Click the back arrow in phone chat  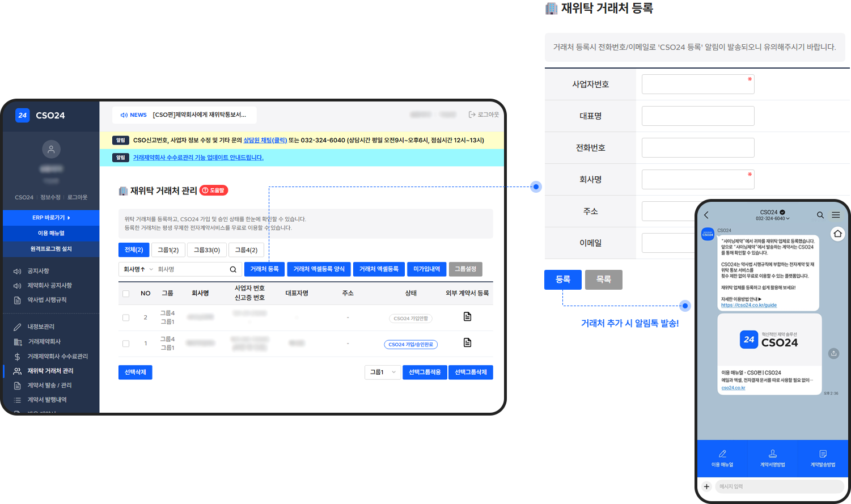click(x=706, y=215)
